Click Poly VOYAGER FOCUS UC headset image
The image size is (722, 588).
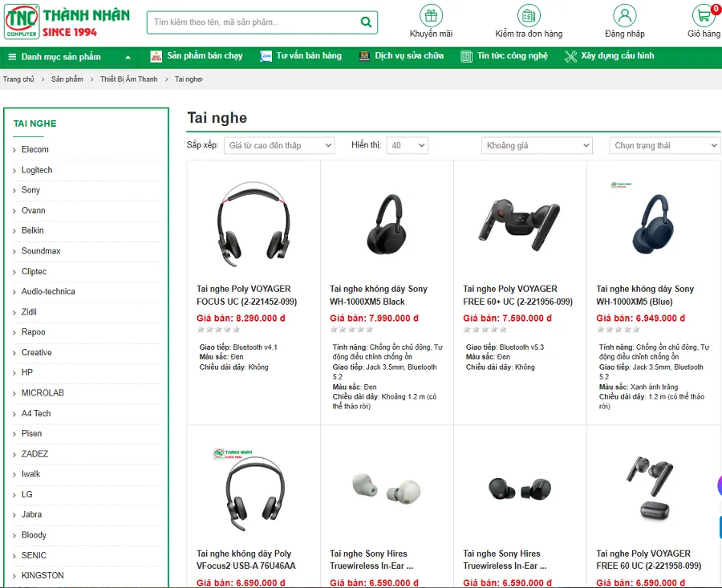[x=254, y=225]
